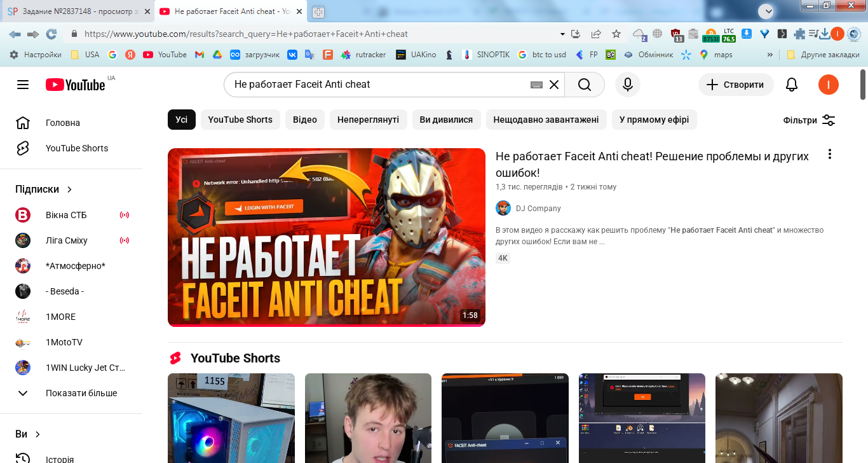Screen dimensions: 868x463
Task: Open the Google Translate bookmark icon
Action: click(309, 55)
